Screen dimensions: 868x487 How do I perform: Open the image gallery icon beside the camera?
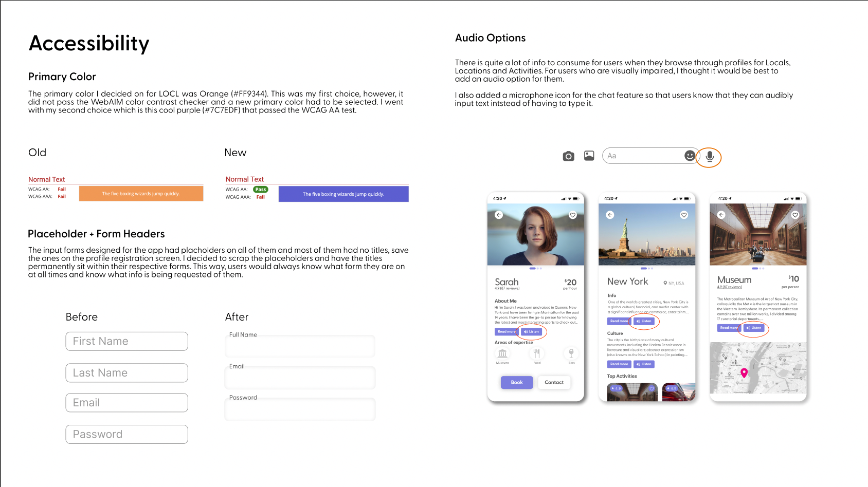pos(589,156)
